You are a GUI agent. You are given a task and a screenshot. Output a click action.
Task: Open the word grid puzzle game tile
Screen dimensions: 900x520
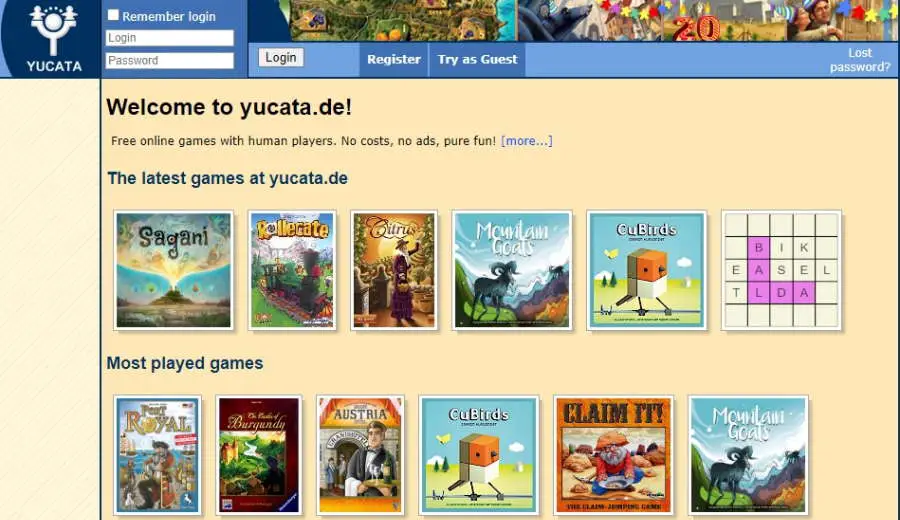[781, 270]
